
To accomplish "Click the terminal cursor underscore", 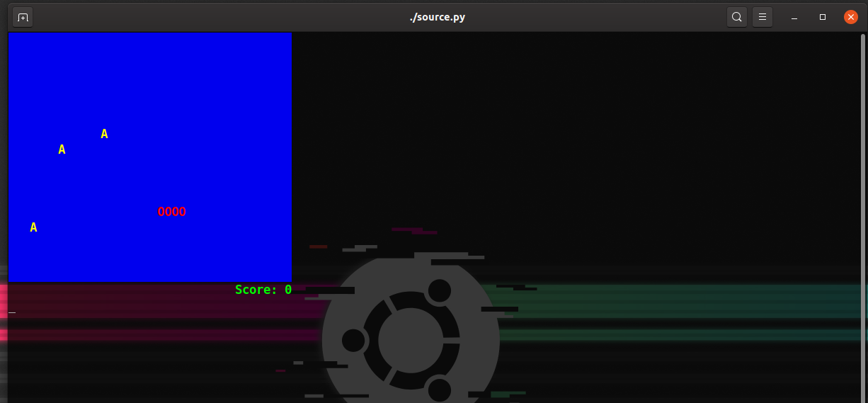I will (x=12, y=312).
